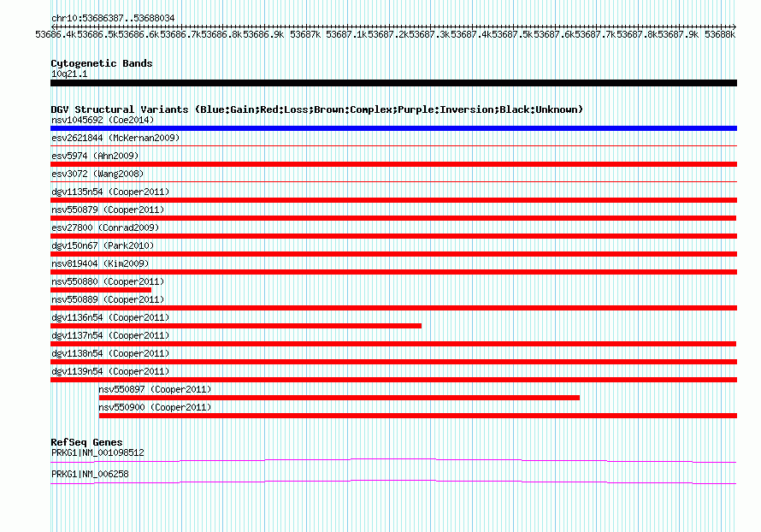Click the blue nsv1045692 gain variant bar

click(x=393, y=128)
